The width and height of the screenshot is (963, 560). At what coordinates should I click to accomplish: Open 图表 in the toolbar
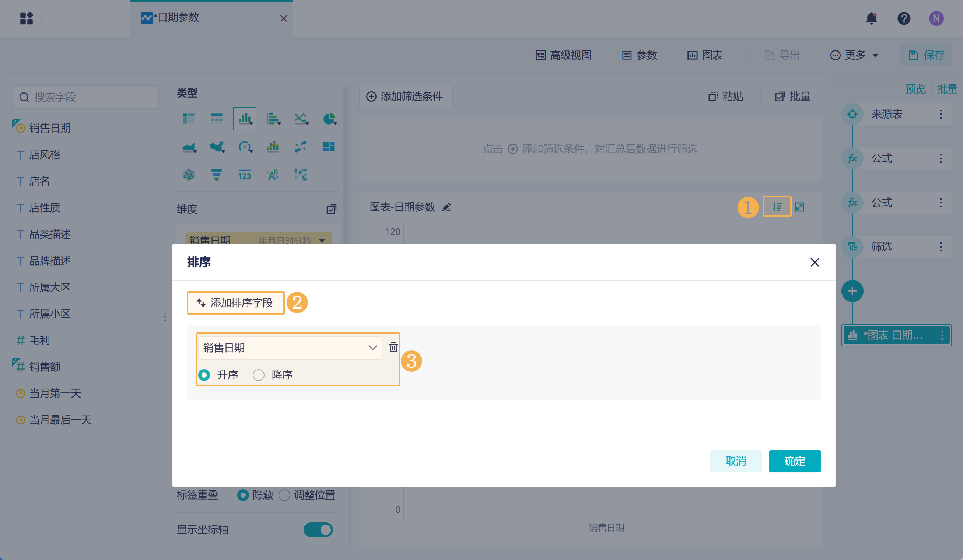pos(705,55)
